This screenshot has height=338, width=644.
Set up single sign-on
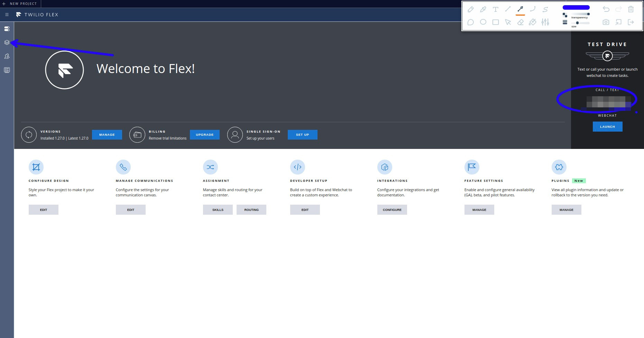[303, 135]
